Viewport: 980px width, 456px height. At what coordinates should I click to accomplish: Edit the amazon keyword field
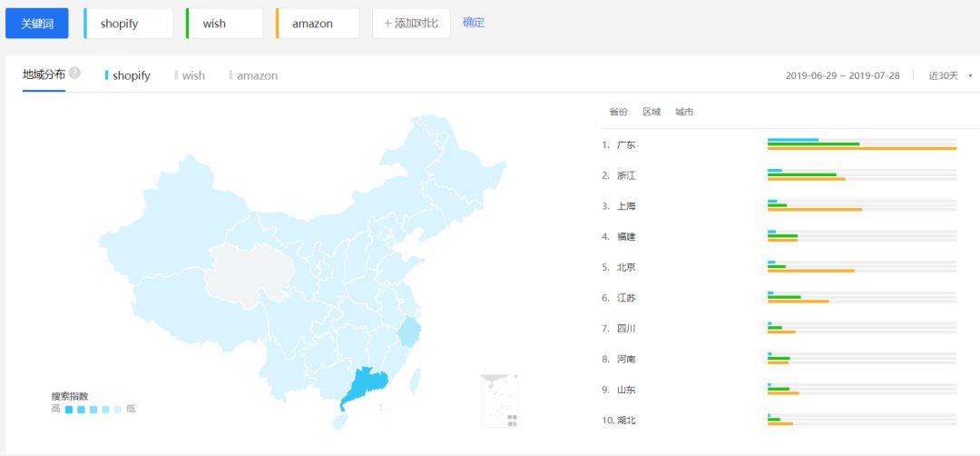click(318, 24)
